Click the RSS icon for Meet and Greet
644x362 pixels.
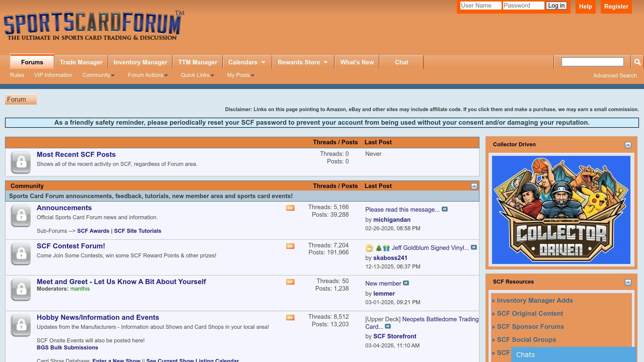(x=290, y=282)
